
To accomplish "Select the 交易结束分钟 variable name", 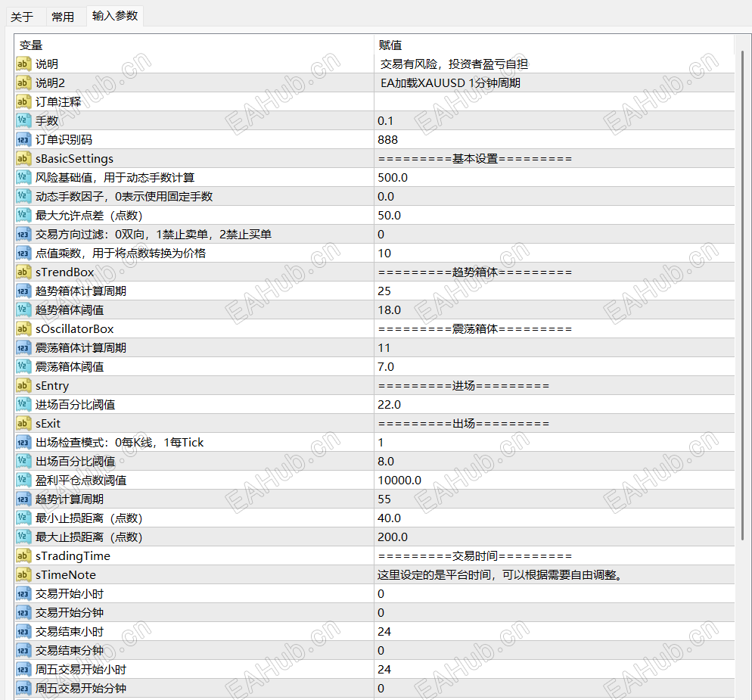I will [x=70, y=651].
